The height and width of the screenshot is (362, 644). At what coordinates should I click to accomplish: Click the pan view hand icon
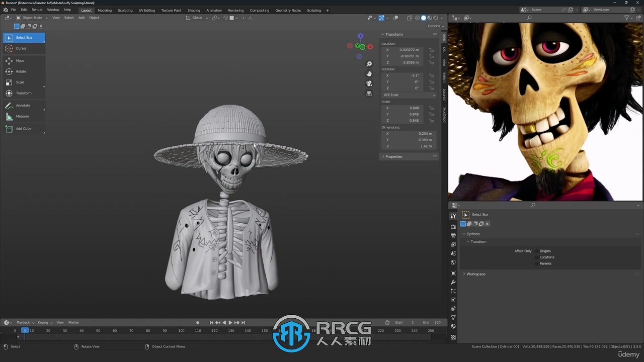(369, 73)
